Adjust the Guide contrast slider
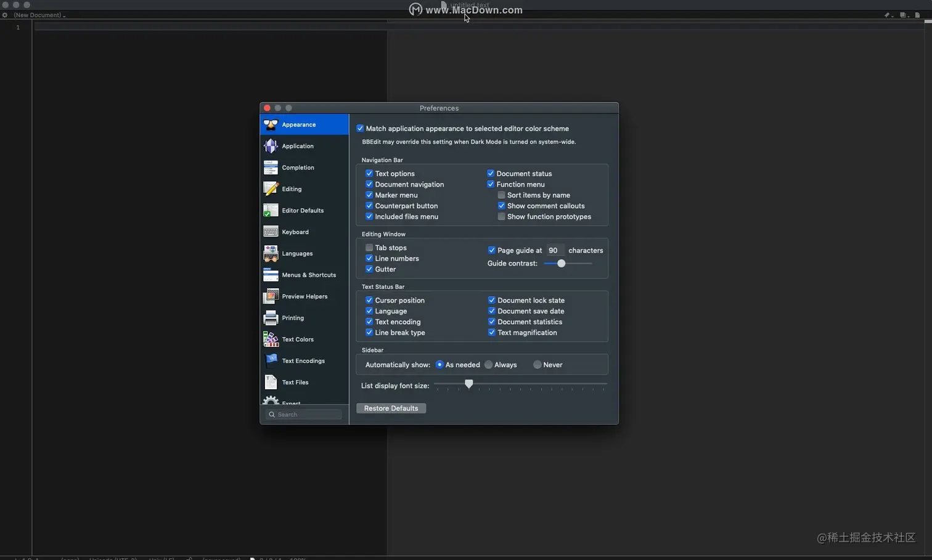This screenshot has height=560, width=932. [x=568, y=264]
